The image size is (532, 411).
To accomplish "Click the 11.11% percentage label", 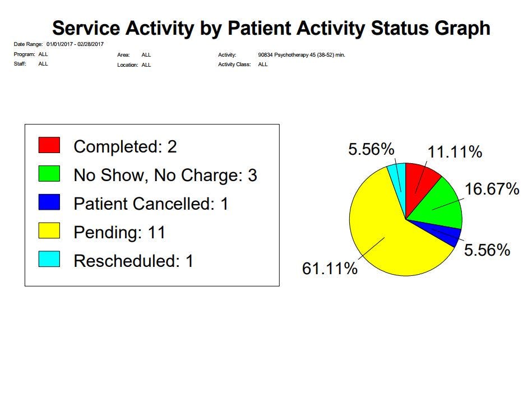I will [455, 152].
